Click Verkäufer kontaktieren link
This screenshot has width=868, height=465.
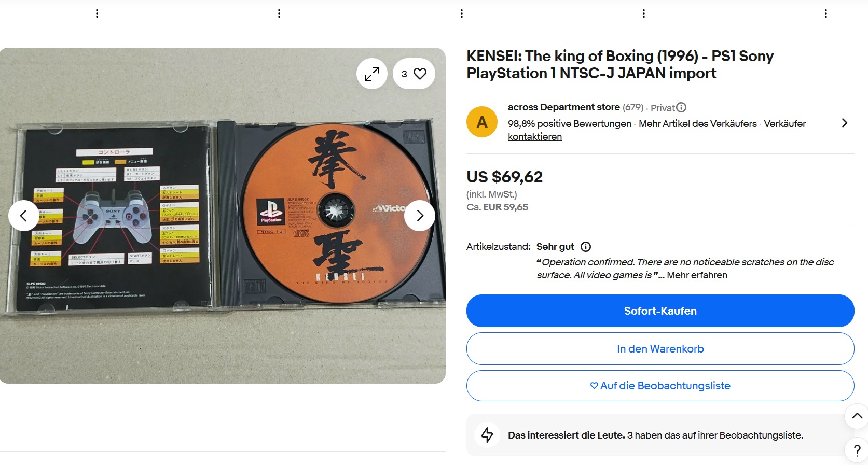pyautogui.click(x=784, y=124)
